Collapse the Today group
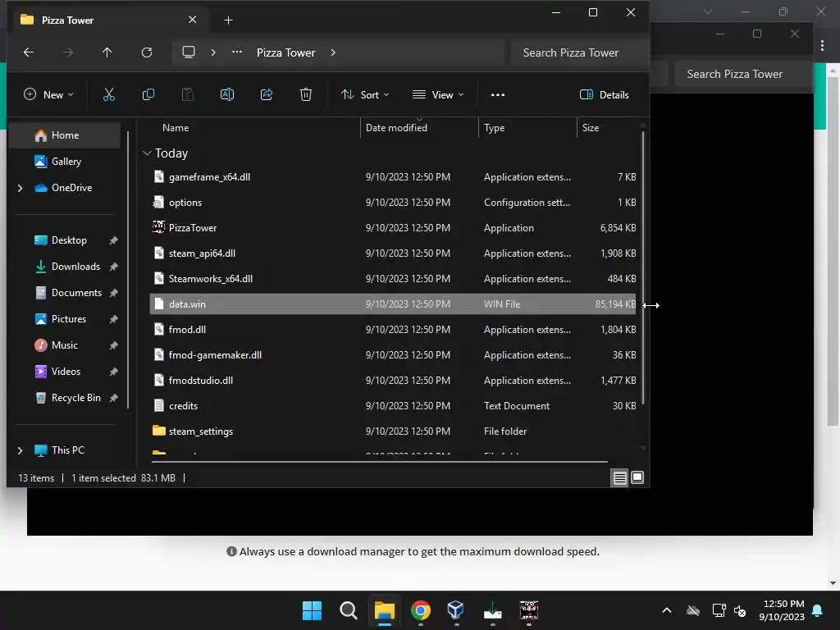The width and height of the screenshot is (840, 630). click(148, 153)
